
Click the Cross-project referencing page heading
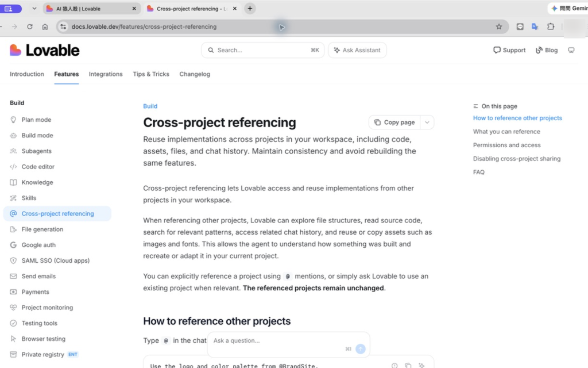pyautogui.click(x=219, y=123)
